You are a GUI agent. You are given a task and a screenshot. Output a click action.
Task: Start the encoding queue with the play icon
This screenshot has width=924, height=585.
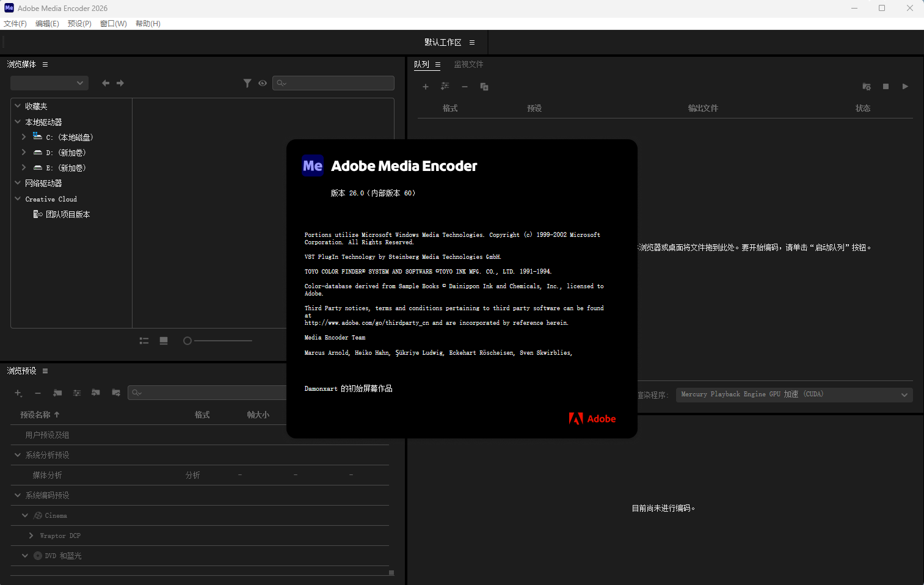tap(904, 86)
